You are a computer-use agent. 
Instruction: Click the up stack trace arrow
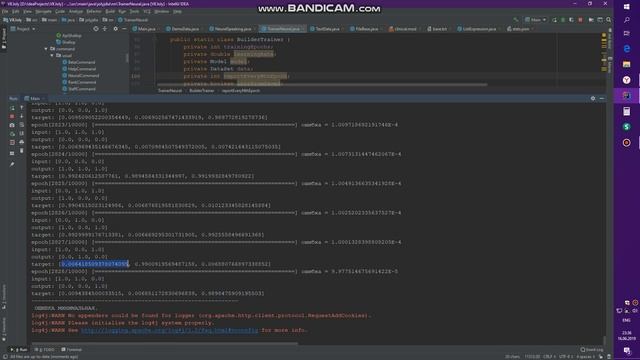coord(22,108)
